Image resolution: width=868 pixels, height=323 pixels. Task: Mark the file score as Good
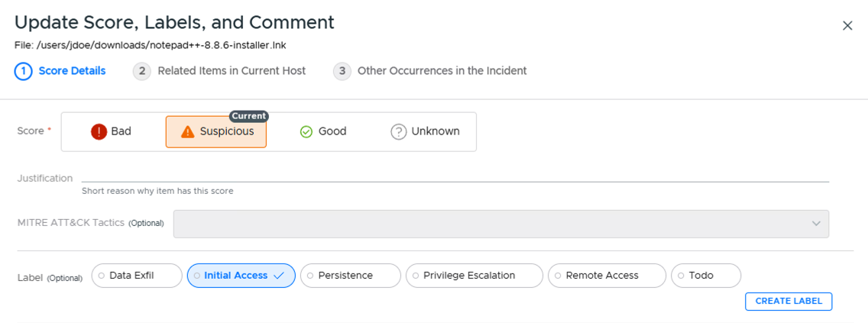point(323,131)
